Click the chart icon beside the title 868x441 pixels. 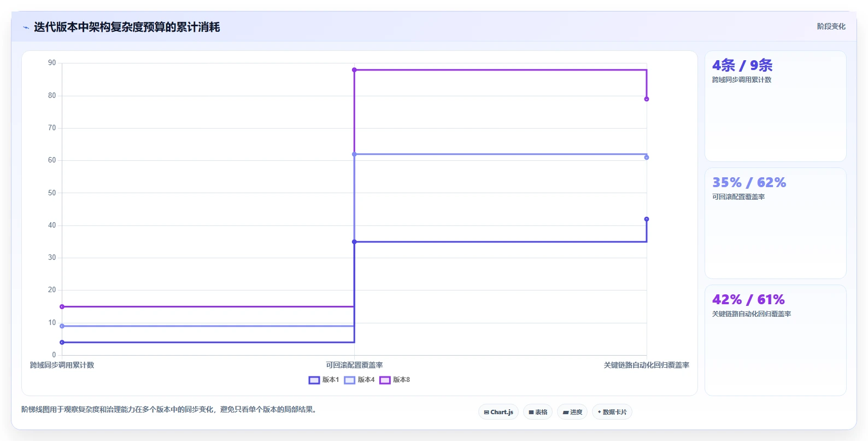pyautogui.click(x=26, y=27)
